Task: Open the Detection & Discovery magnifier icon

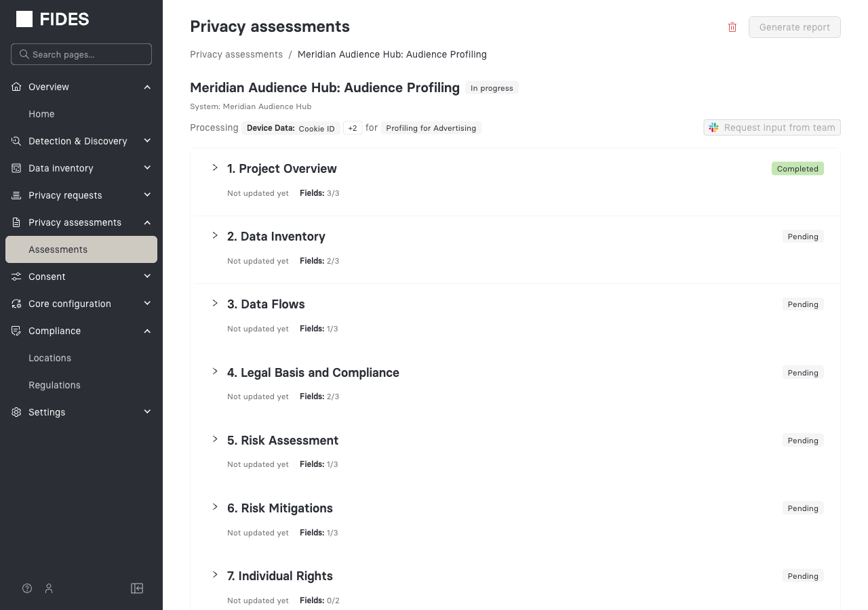Action: [15, 141]
